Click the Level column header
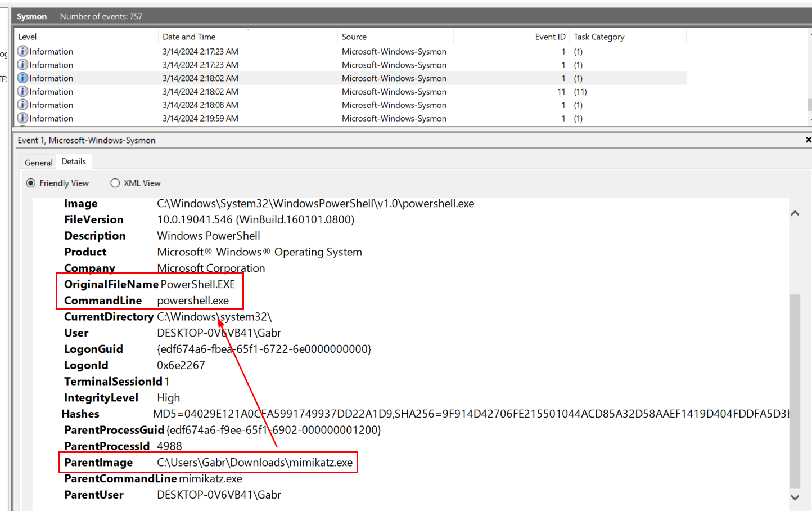 [28, 37]
